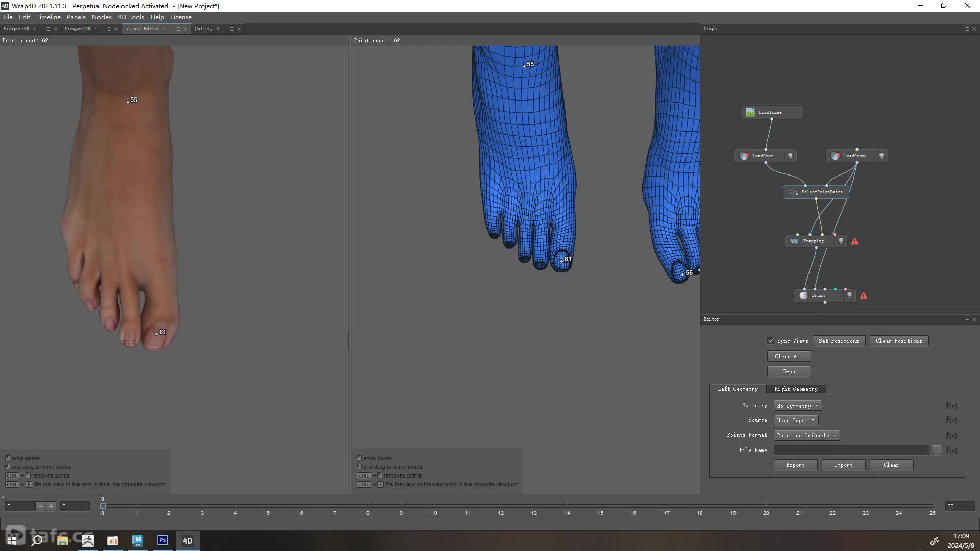Select point 55 in the left viewport
The image size is (980, 551).
pos(128,102)
